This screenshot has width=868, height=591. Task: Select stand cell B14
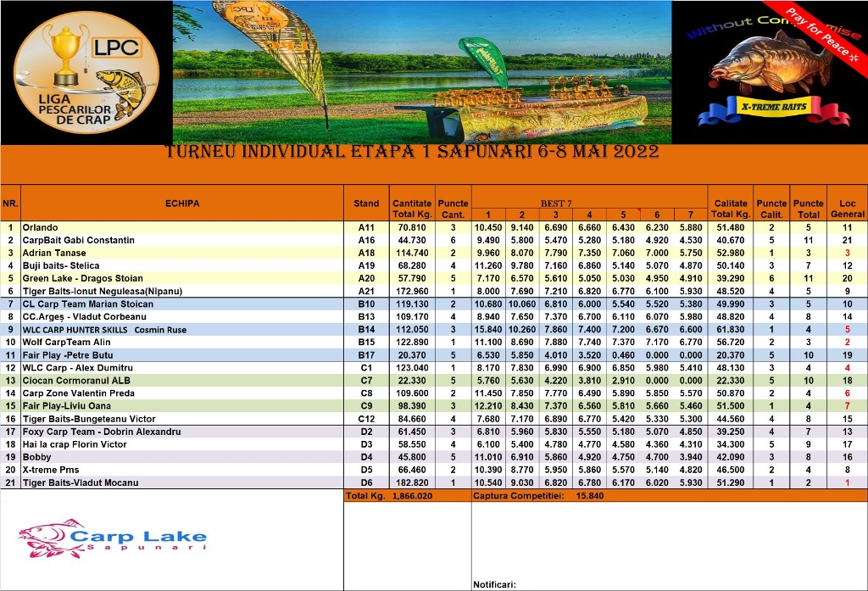pos(366,329)
